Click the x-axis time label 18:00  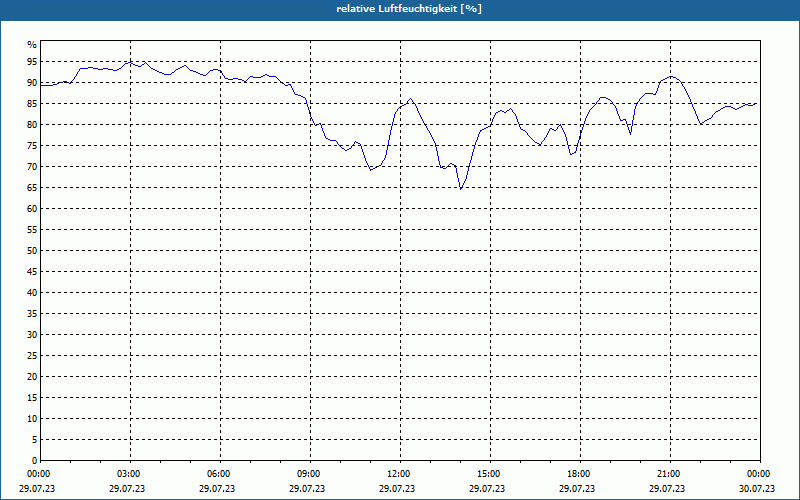pos(580,474)
